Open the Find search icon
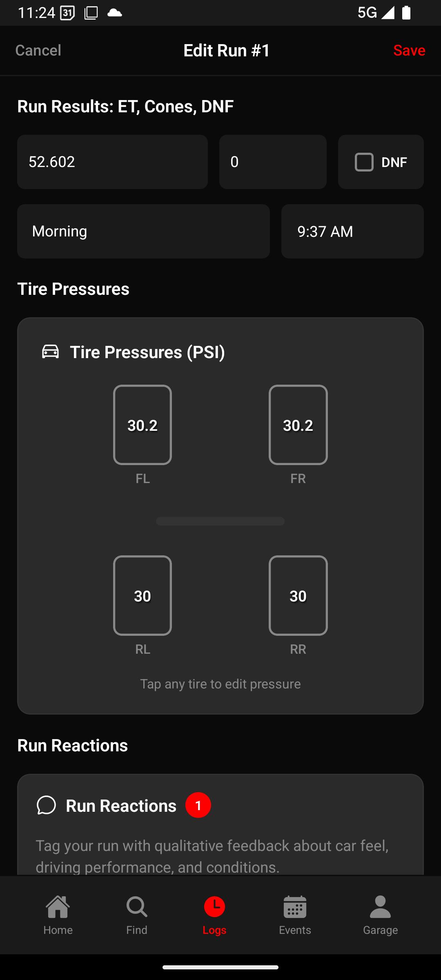 [136, 906]
